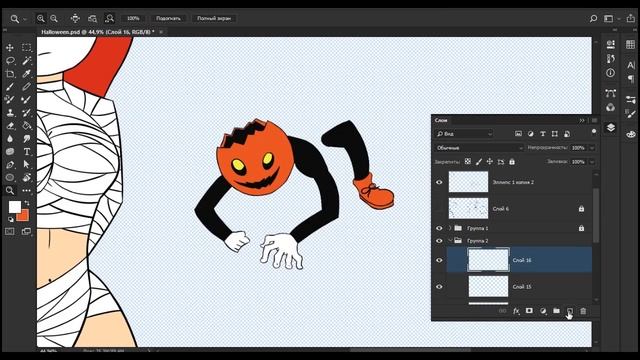The height and width of the screenshot is (360, 640).
Task: Click Zoom In mode in options bar
Action: tap(41, 18)
